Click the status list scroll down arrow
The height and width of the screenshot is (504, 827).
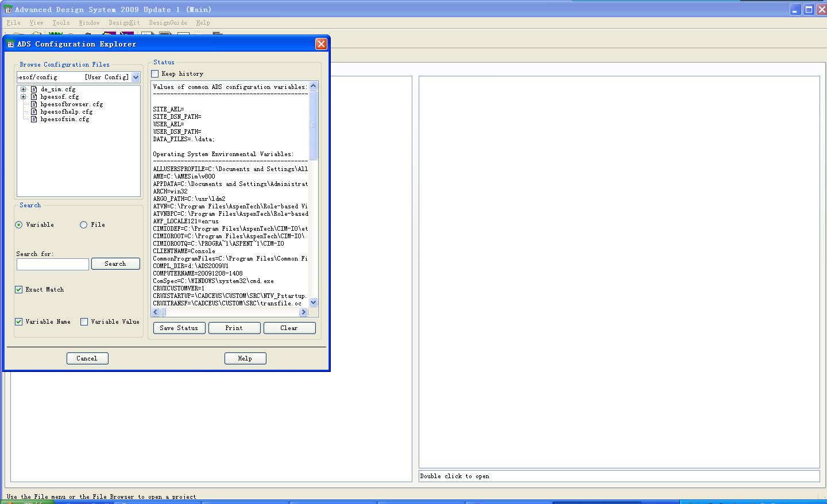(x=314, y=303)
